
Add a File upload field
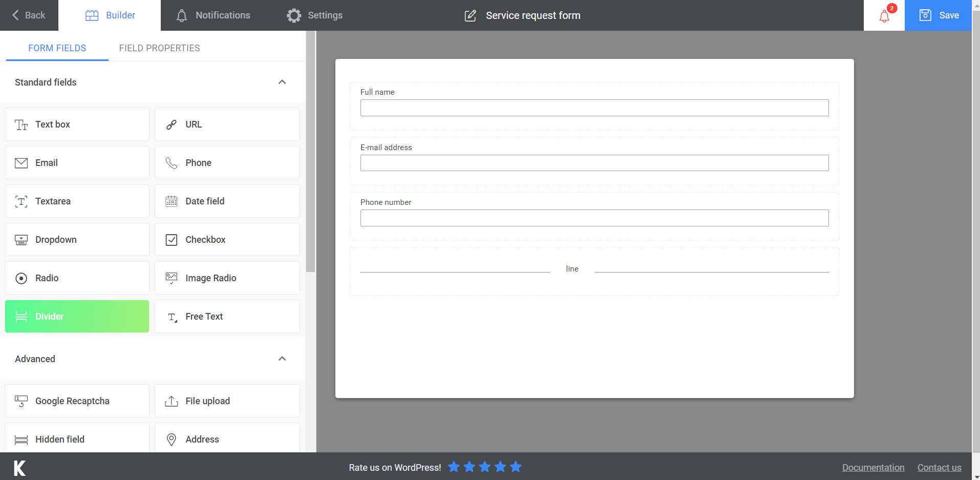[x=227, y=401]
